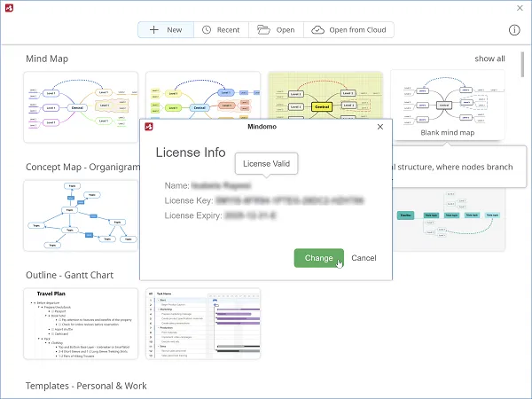
Task: Select the Open from Cloud tab
Action: pyautogui.click(x=349, y=30)
